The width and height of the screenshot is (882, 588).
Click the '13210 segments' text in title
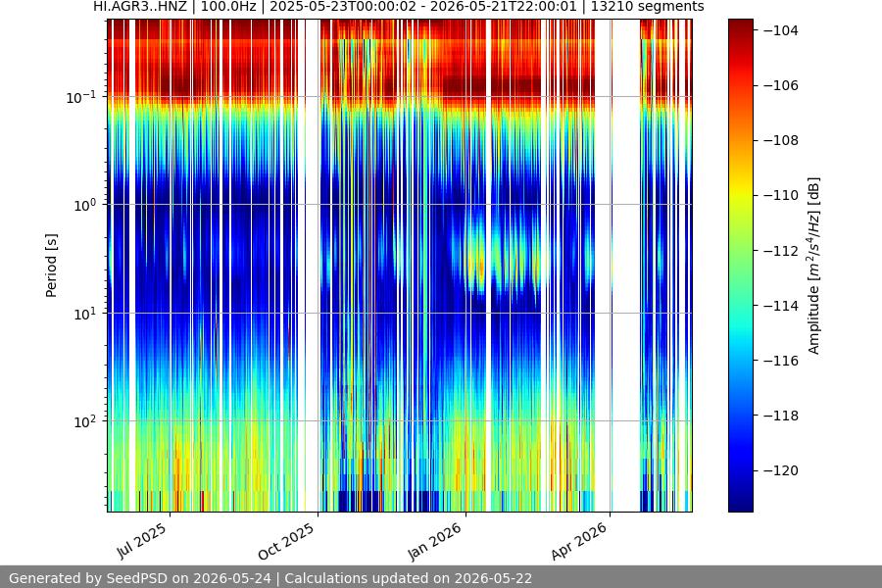(647, 7)
